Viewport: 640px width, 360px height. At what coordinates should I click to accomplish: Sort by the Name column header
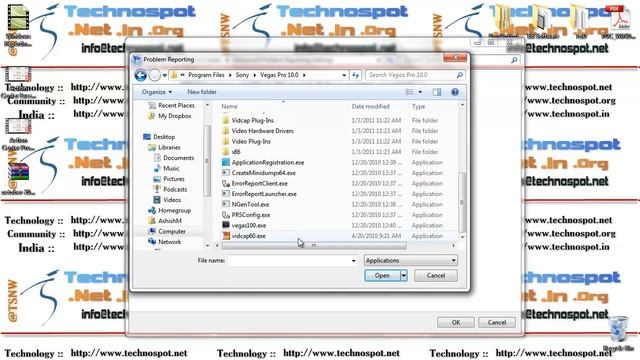coord(229,107)
